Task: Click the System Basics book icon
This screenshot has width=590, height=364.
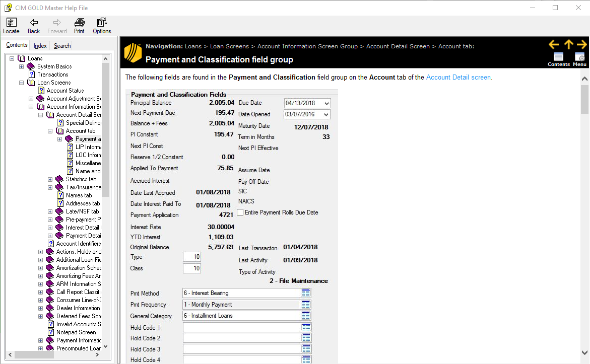Action: pyautogui.click(x=31, y=66)
